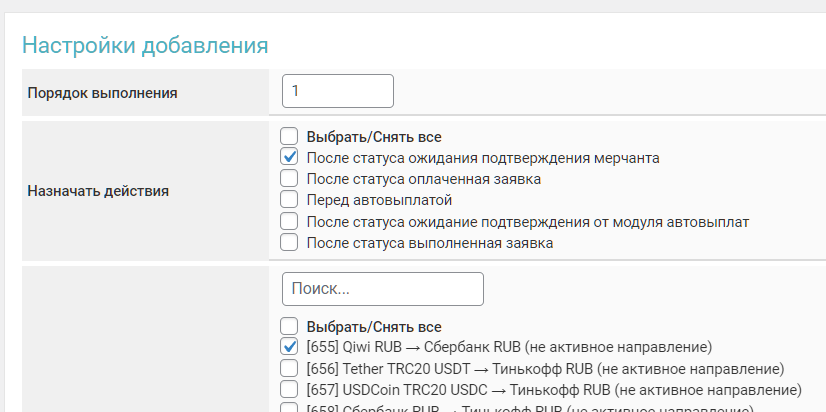Click the Назначать действия row label

point(98,190)
